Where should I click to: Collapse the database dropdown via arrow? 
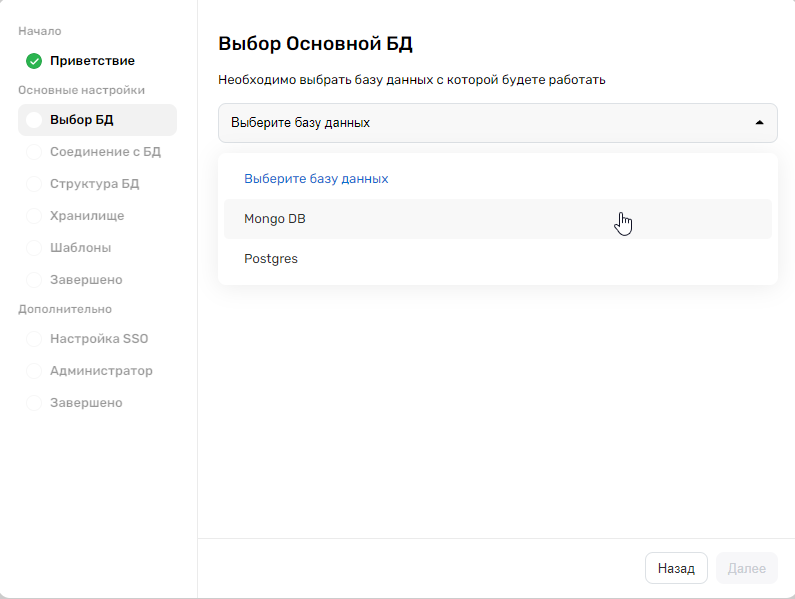point(759,123)
